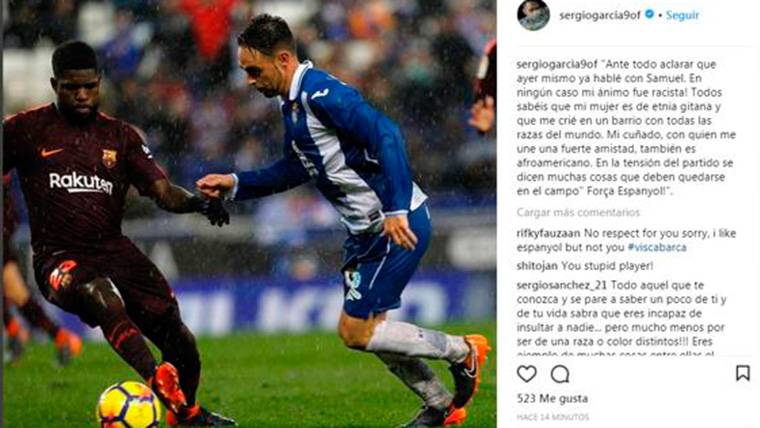Click the blue verified badge

[x=649, y=15]
